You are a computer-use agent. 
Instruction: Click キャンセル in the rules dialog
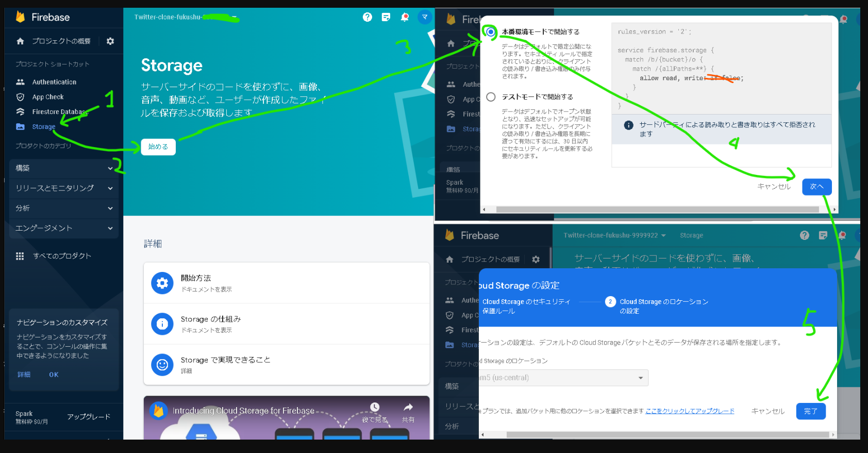(774, 187)
